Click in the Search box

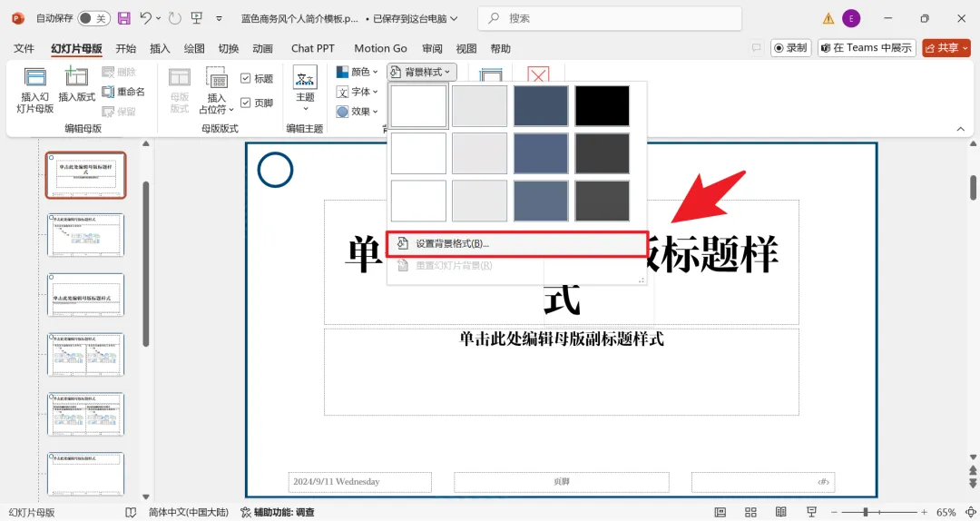610,19
